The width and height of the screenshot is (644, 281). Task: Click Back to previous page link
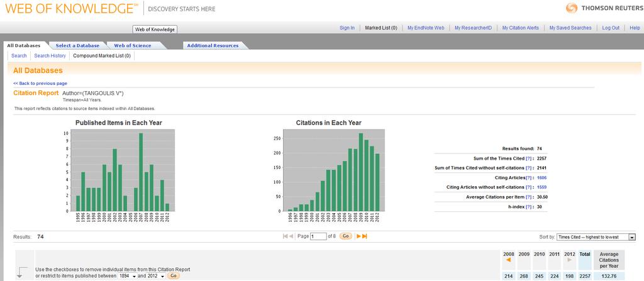(x=40, y=84)
